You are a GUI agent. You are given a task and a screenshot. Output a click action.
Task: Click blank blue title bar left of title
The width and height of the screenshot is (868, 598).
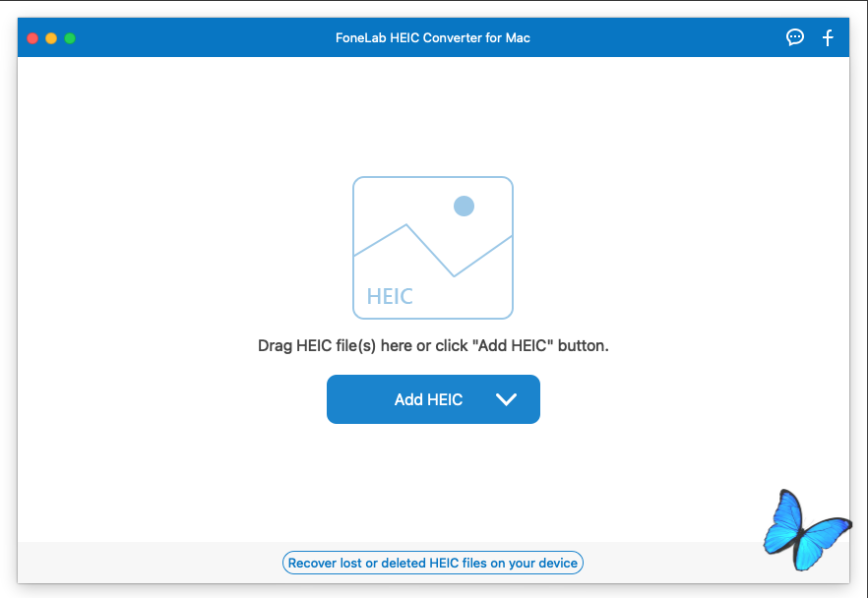click(x=197, y=37)
